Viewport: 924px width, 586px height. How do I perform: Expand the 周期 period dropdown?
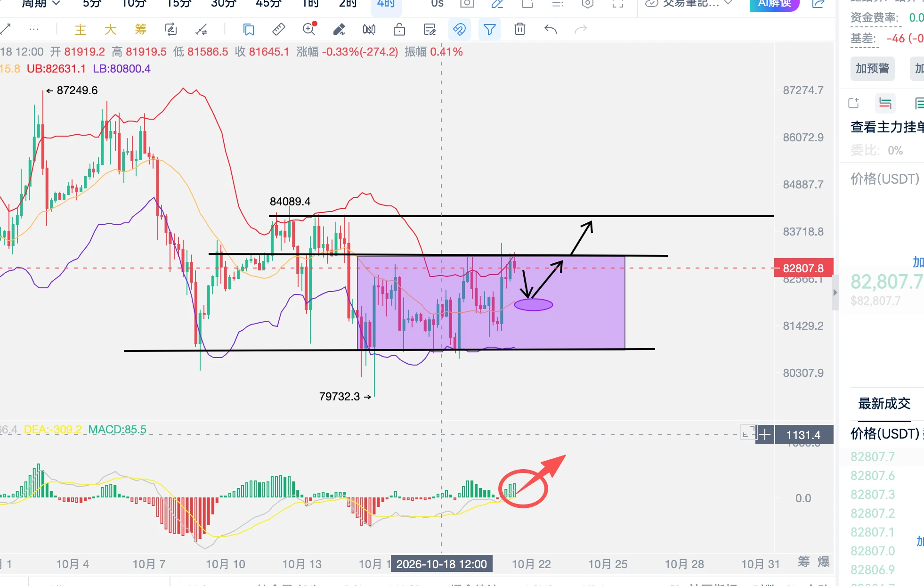coord(41,4)
